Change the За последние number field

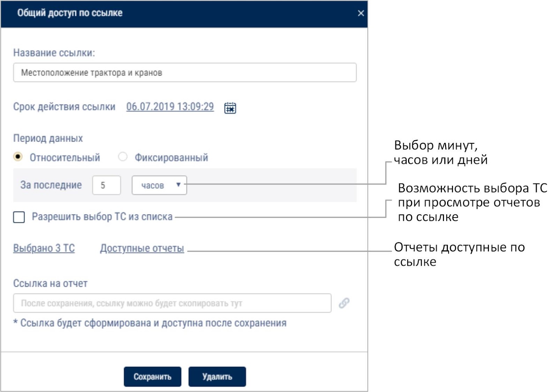coord(106,185)
